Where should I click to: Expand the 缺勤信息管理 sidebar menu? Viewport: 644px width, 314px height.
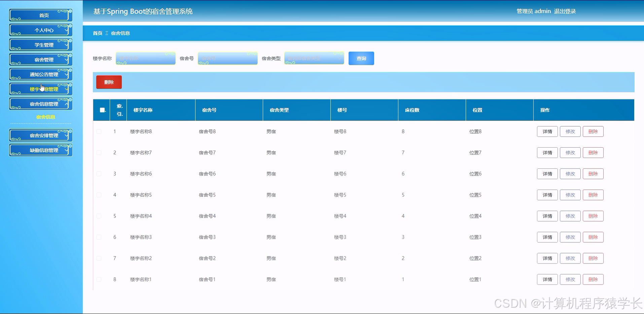tap(41, 150)
